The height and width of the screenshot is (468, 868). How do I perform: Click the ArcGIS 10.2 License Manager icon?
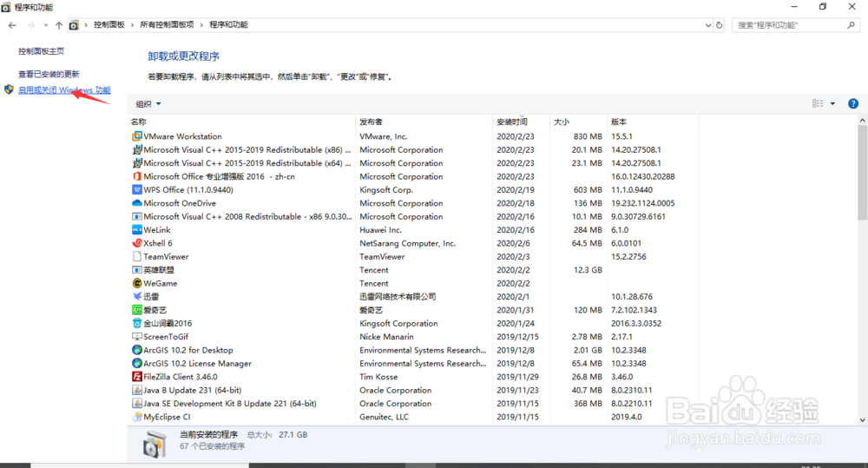pos(137,363)
